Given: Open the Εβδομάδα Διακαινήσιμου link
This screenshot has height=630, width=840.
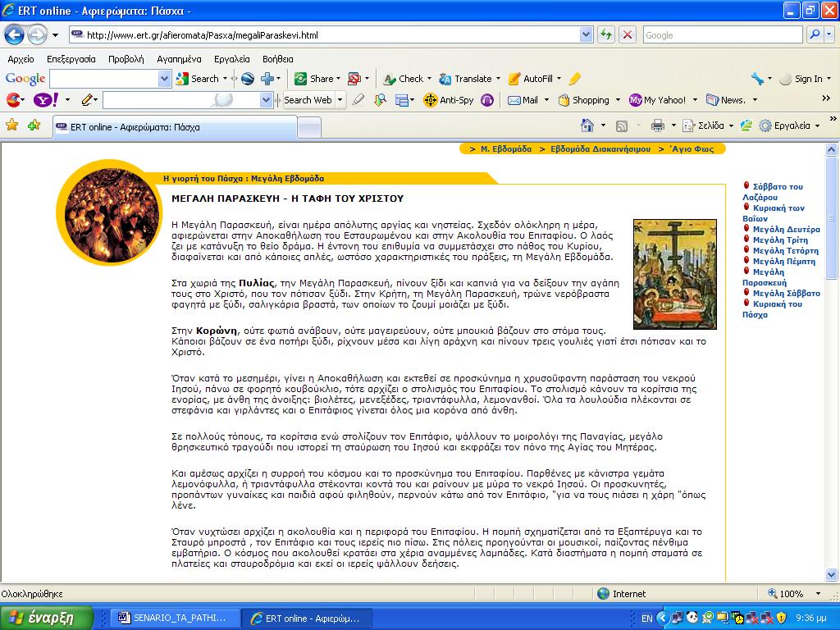Looking at the screenshot, I should point(600,149).
